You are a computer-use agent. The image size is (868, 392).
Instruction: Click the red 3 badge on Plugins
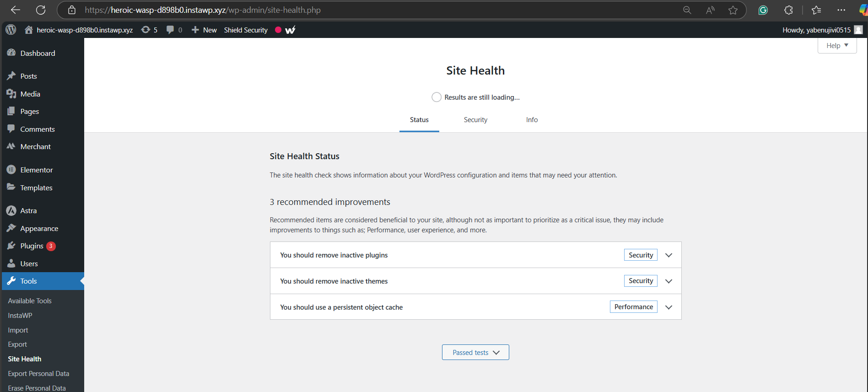[51, 246]
